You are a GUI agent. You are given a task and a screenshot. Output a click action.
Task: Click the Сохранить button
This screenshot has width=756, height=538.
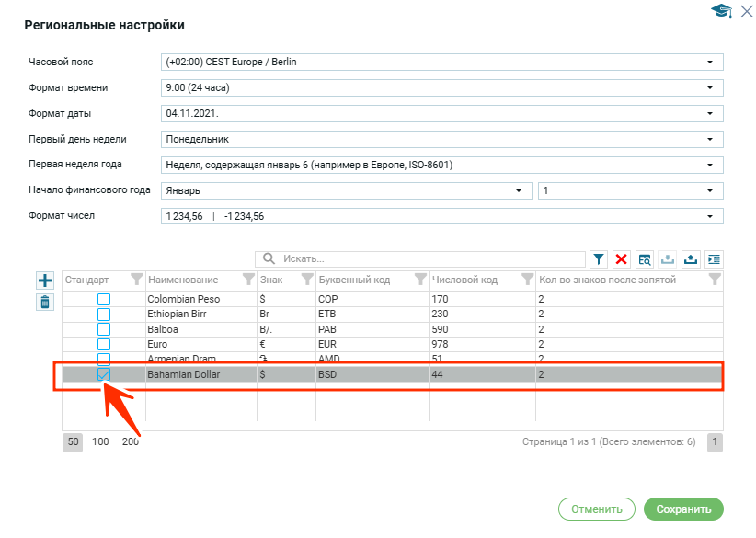683,509
